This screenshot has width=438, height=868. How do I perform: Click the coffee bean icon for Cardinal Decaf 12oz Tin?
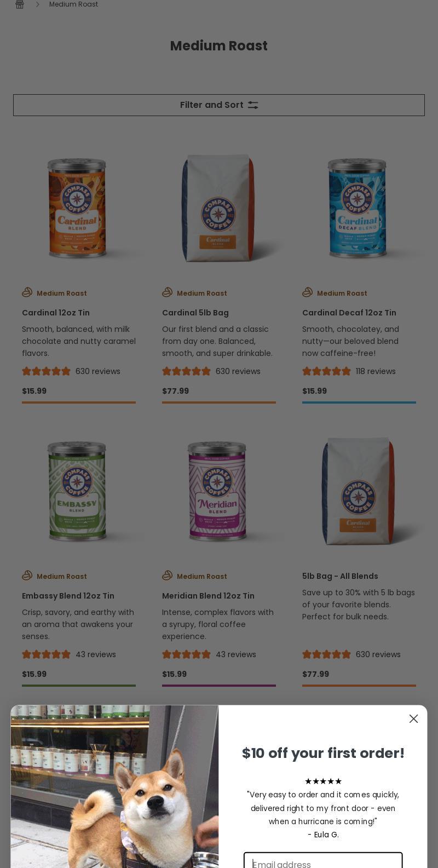tap(307, 292)
